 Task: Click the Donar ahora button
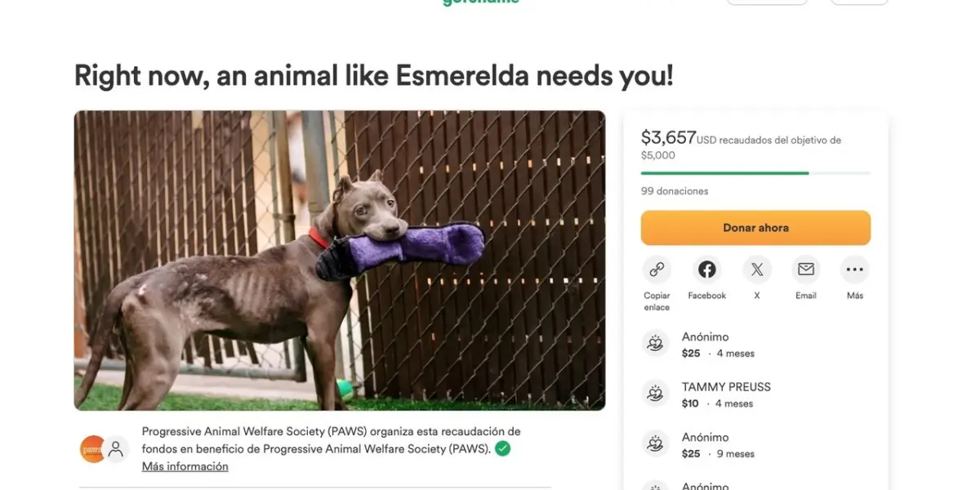coord(755,228)
